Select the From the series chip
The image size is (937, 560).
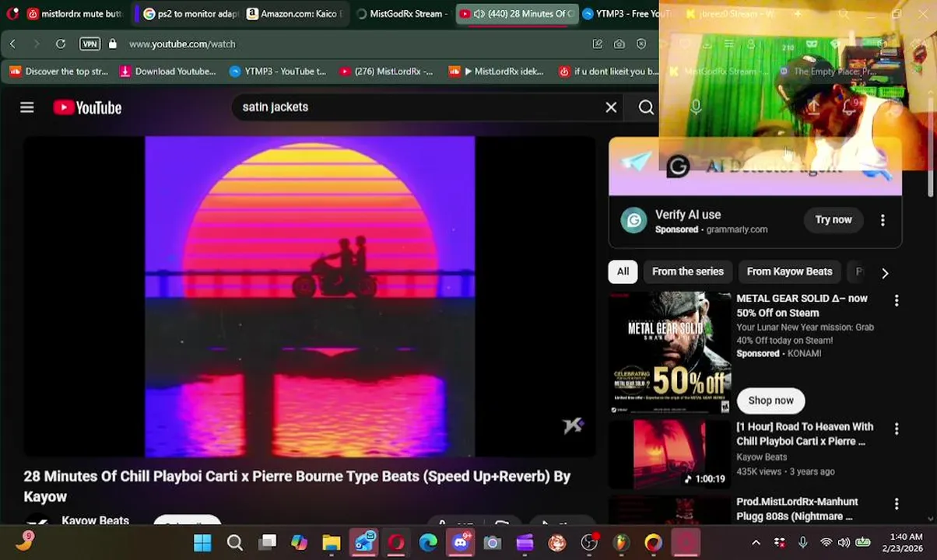(x=688, y=271)
